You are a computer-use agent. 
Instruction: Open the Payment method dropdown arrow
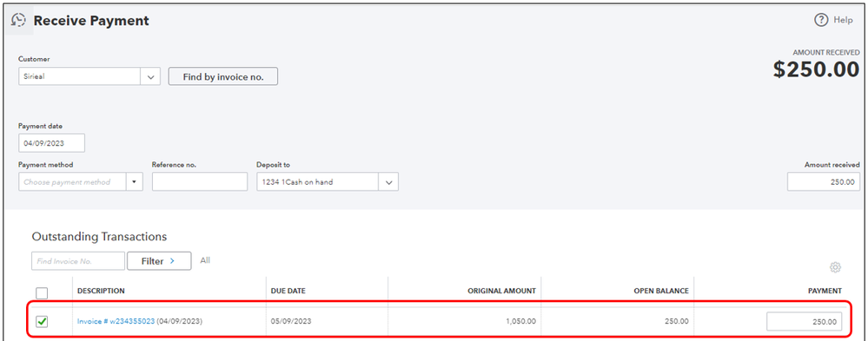point(135,182)
